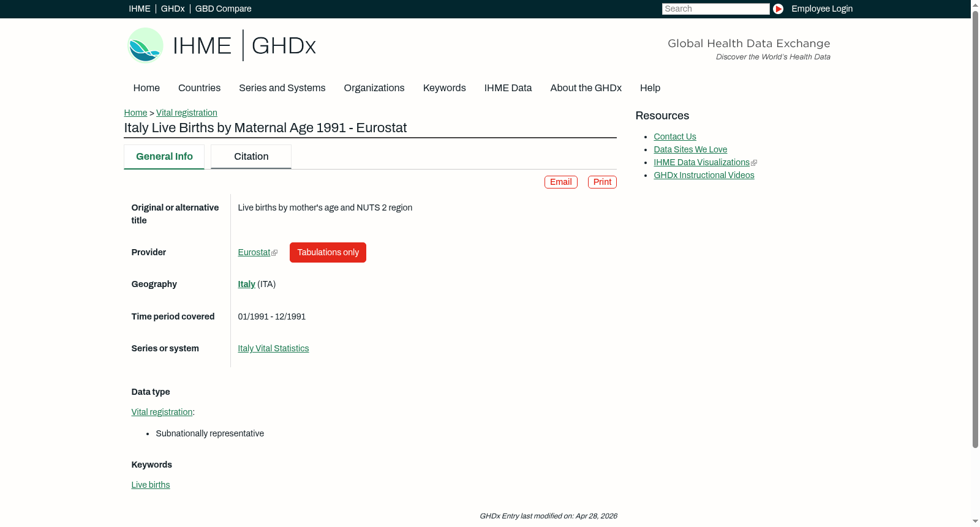
Task: Click external-link icon after IHME Data Visualizations
Action: 754,163
